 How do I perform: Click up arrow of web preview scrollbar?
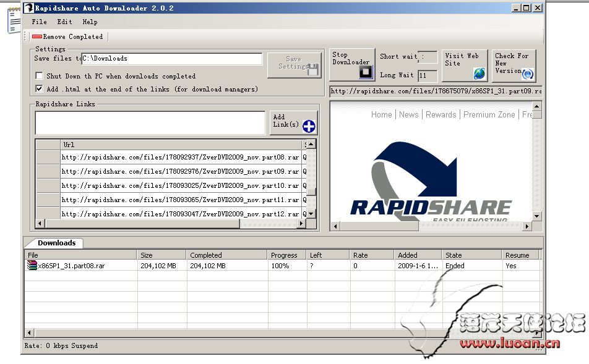[x=537, y=106]
